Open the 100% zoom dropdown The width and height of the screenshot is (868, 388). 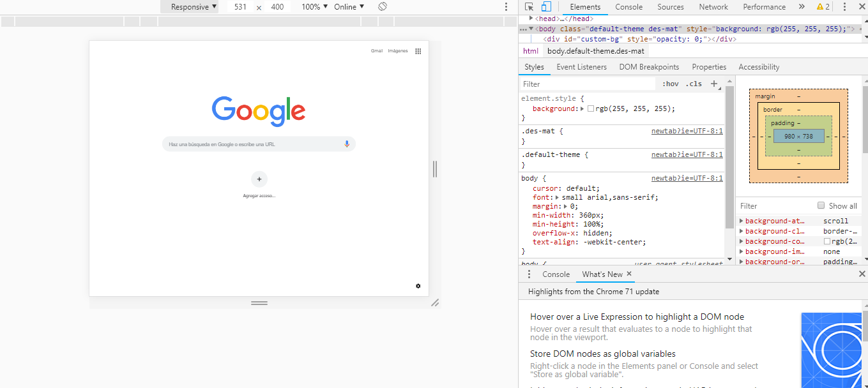click(x=314, y=7)
